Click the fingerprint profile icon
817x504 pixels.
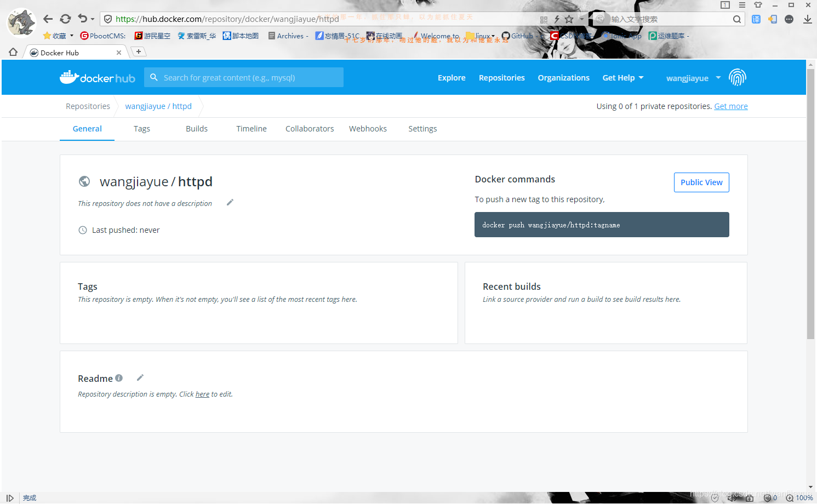click(738, 77)
